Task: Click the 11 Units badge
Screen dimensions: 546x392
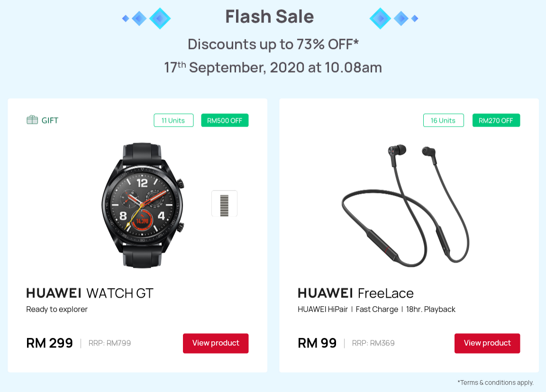Action: tap(173, 120)
